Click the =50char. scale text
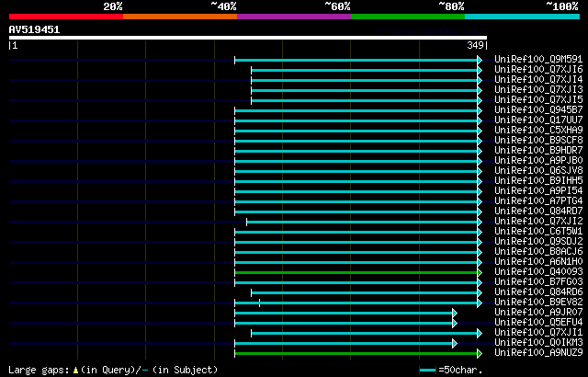Viewport: 588px width, 377px height. [x=459, y=371]
